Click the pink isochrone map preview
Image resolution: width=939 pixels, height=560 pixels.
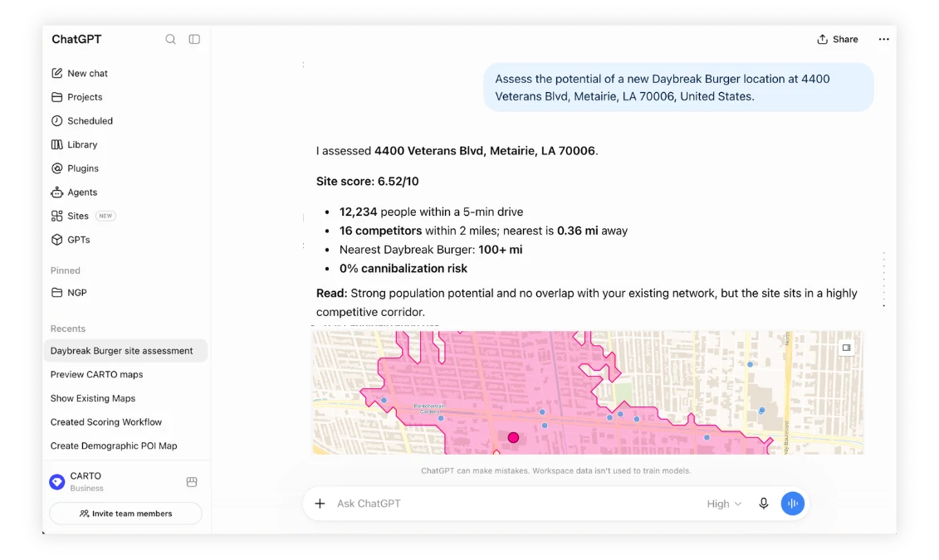point(588,392)
